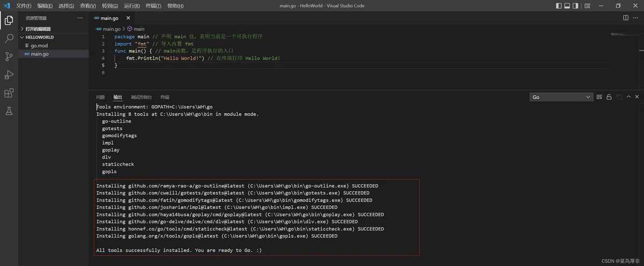This screenshot has width=644, height=266.
Task: Open the Search view in the activity bar
Action: (x=9, y=39)
